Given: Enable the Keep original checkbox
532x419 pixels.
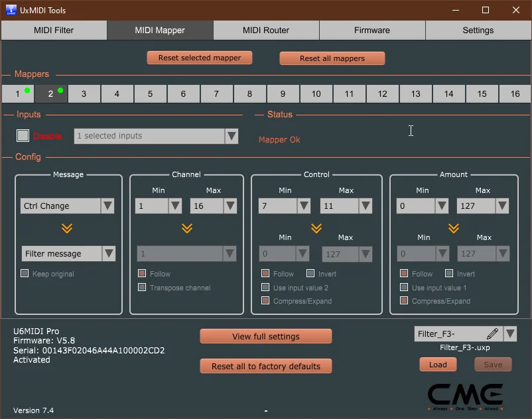Looking at the screenshot, I should [25, 273].
